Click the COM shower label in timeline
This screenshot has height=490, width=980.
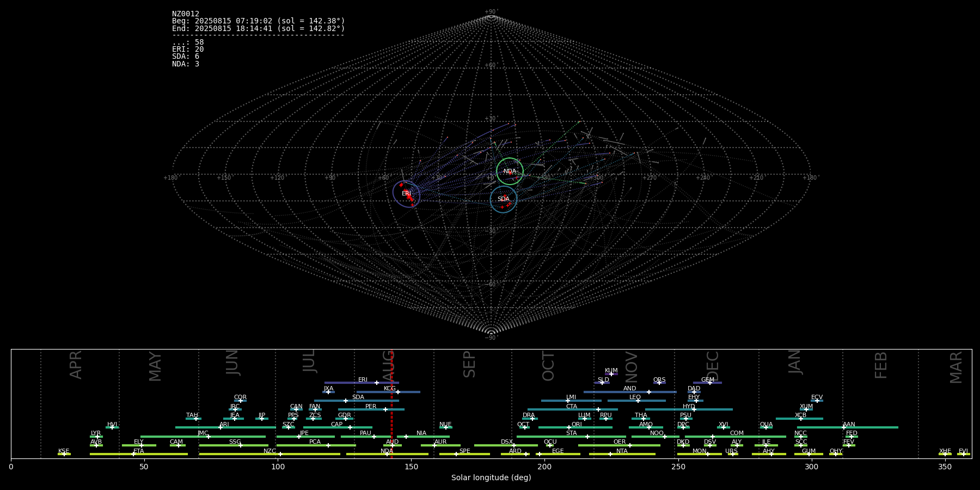pyautogui.click(x=737, y=433)
